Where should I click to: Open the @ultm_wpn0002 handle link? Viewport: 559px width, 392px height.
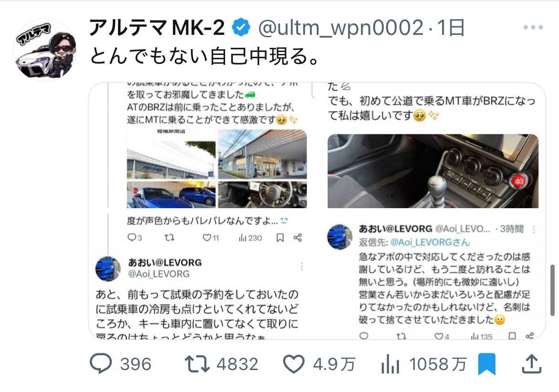[341, 28]
